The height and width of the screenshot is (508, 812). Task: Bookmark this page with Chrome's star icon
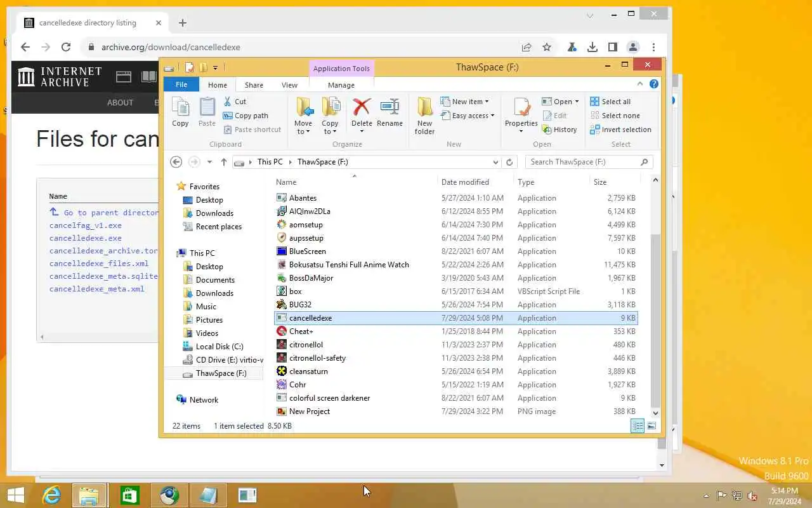point(547,47)
